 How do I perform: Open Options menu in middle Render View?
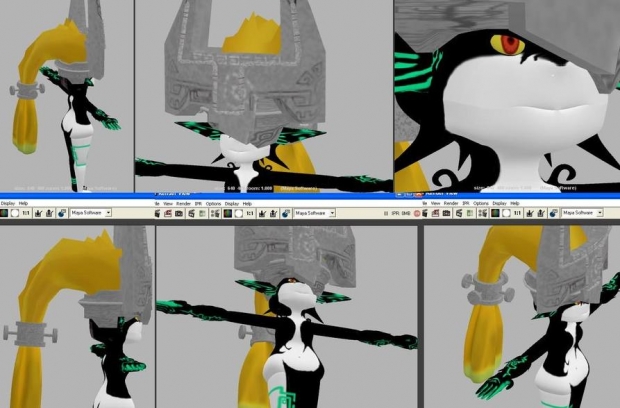click(213, 204)
